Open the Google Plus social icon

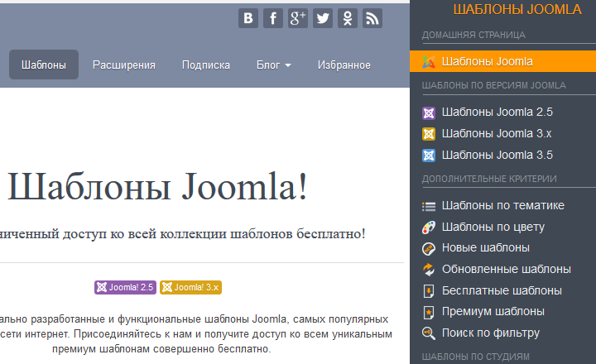coord(298,18)
